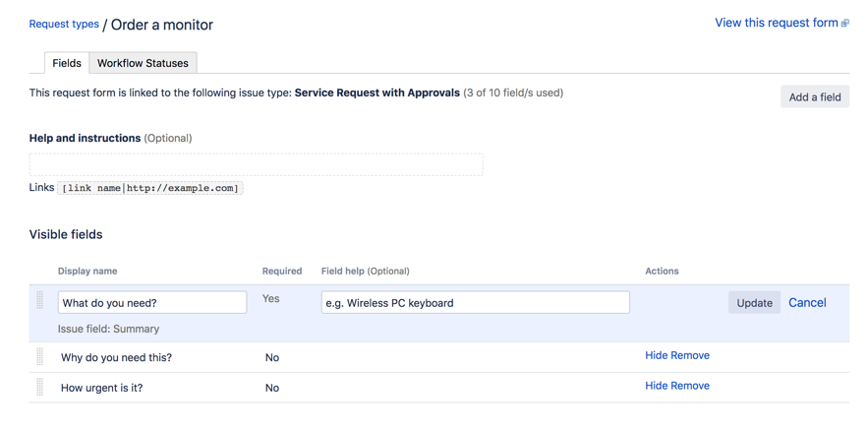Go back to Request types
This screenshot has width=868, height=429.
64,24
